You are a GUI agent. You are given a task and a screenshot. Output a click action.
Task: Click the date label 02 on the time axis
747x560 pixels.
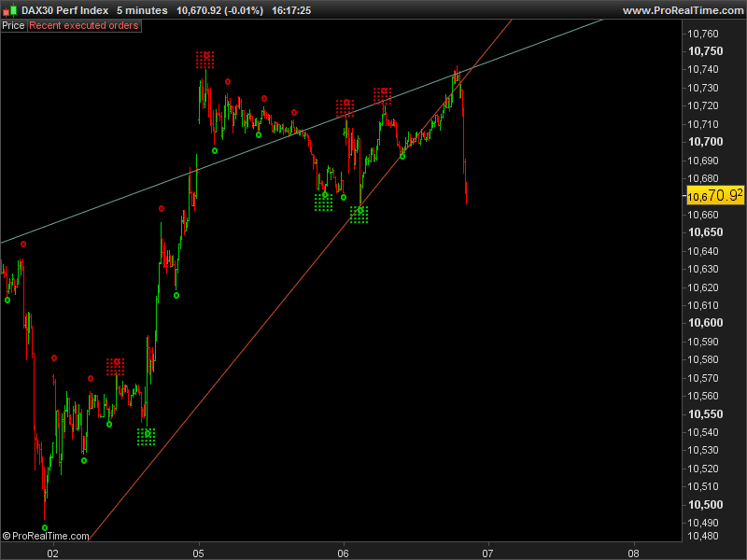coord(53,553)
